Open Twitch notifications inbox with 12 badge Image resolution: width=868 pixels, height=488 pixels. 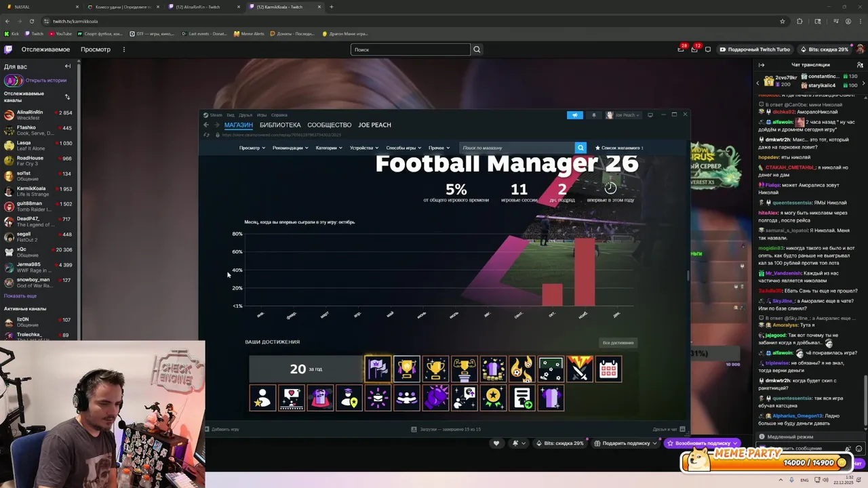(x=694, y=49)
